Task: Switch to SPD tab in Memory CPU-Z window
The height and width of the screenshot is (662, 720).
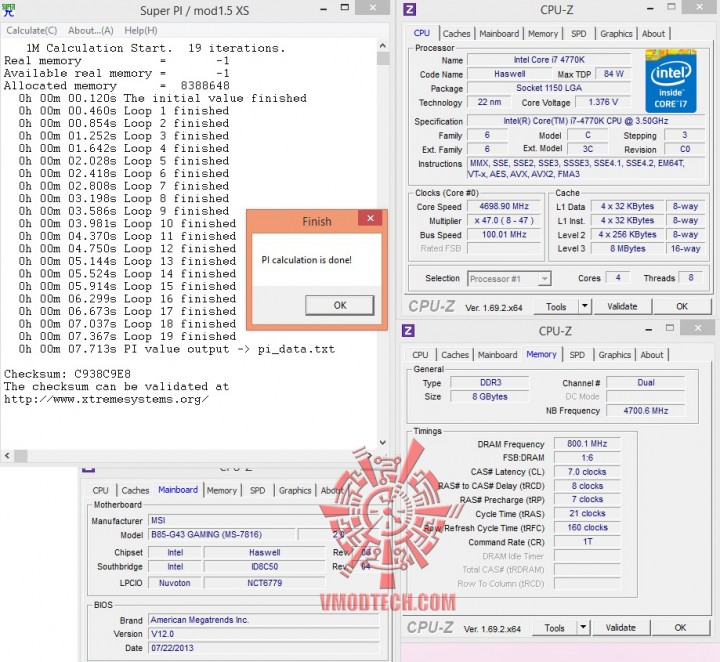Action: (577, 355)
